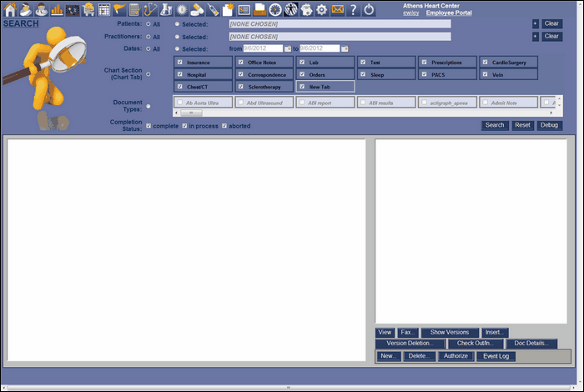This screenshot has width=584, height=392.
Task: Toggle the complete status checkbox
Action: click(149, 126)
